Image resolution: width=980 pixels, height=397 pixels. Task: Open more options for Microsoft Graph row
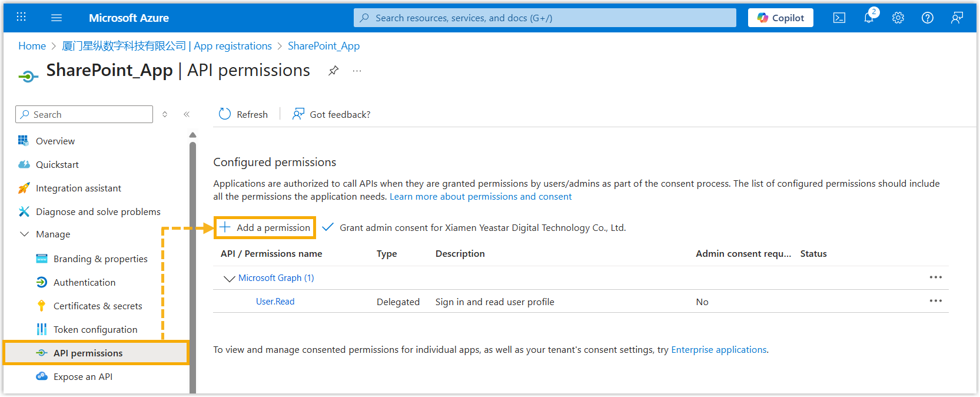click(x=935, y=277)
